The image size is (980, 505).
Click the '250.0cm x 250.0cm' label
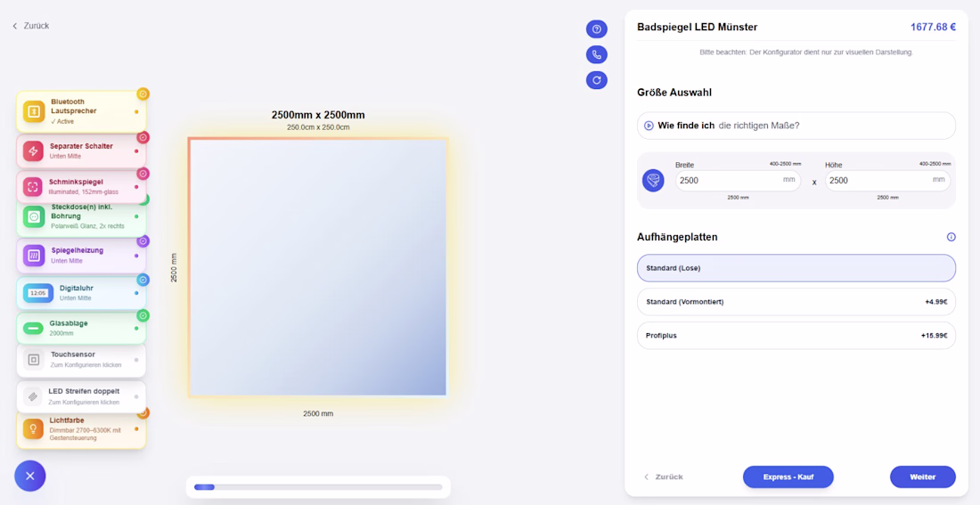[318, 127]
